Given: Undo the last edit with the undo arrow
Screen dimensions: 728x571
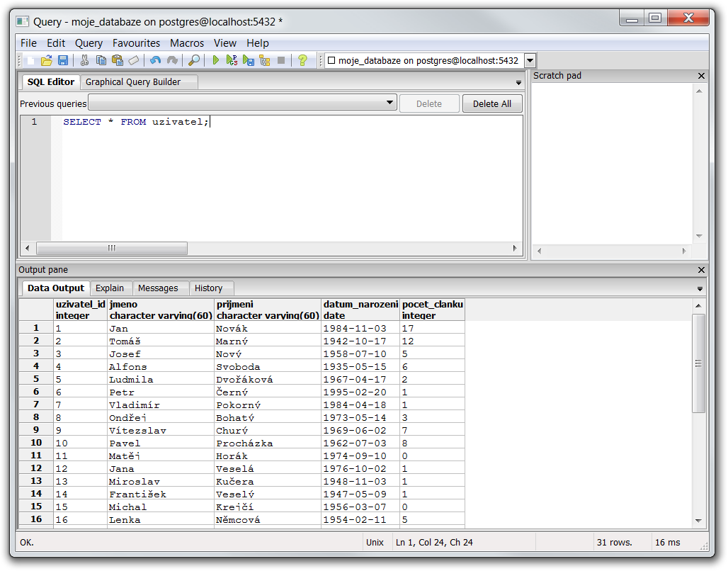Looking at the screenshot, I should tap(155, 60).
